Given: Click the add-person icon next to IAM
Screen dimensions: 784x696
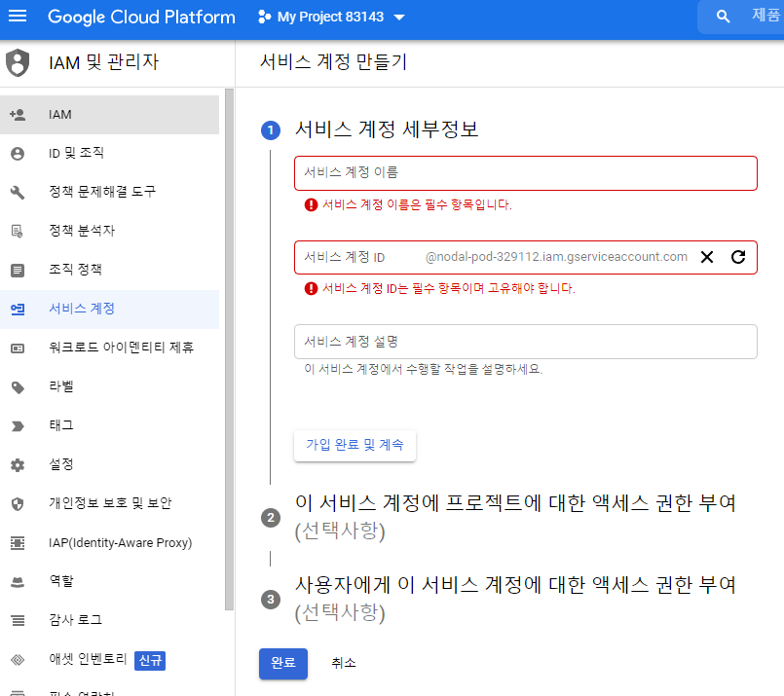Looking at the screenshot, I should pos(18,115).
